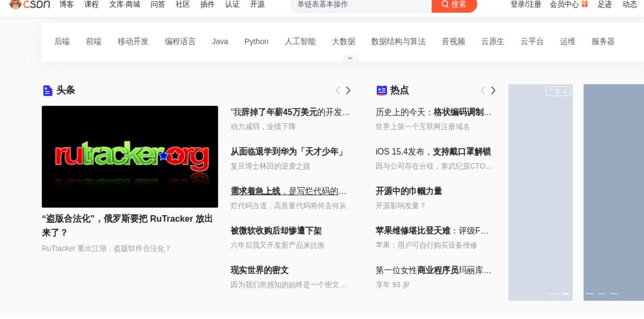This screenshot has width=644, height=319.
Task: Open hot topic 历史上的今天：格状编码调制…
Action: tap(434, 112)
